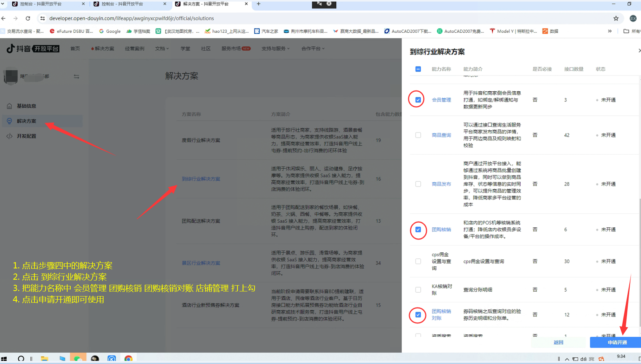
Task: Expand the 文档 dropdown in top nav
Action: [x=162, y=49]
